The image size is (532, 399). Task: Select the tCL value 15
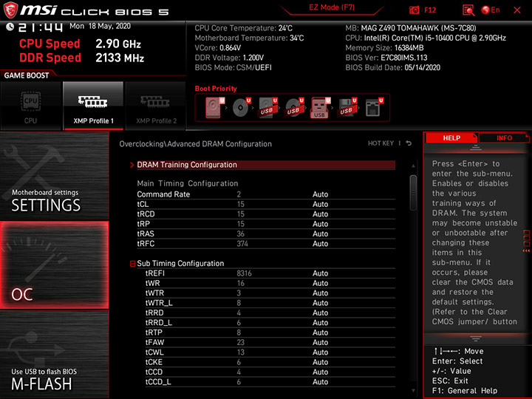(x=241, y=204)
